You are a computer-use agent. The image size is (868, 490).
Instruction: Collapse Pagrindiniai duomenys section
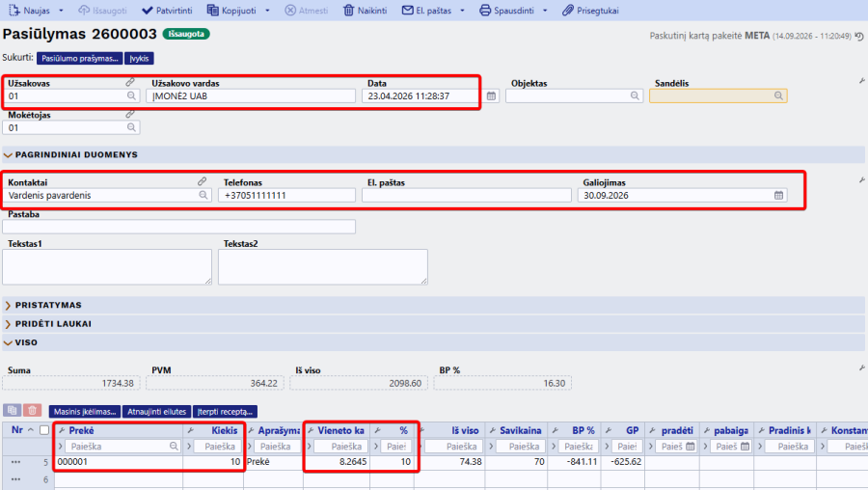point(8,155)
